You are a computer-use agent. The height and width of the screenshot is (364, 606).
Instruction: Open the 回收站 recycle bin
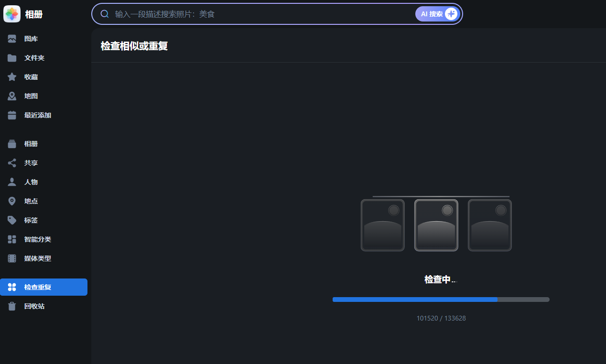point(43,306)
